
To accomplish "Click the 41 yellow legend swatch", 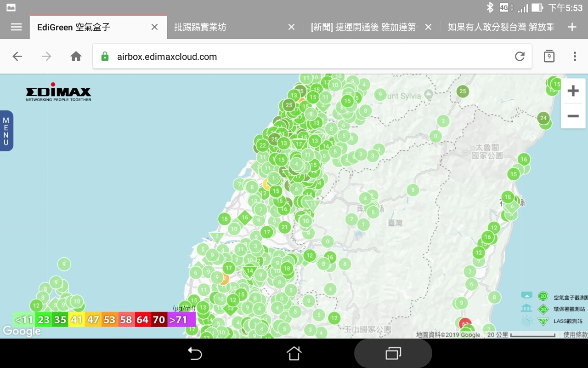I will [77, 320].
